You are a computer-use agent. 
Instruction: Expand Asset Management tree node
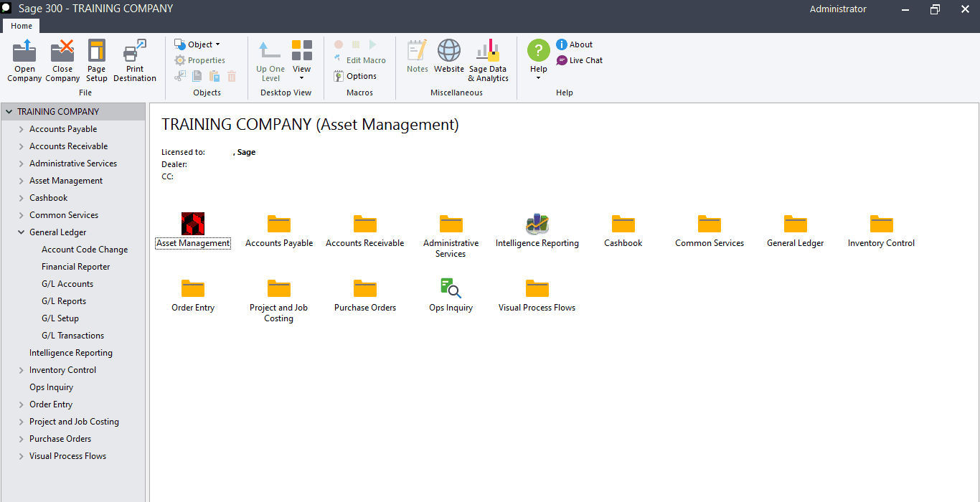pos(22,181)
